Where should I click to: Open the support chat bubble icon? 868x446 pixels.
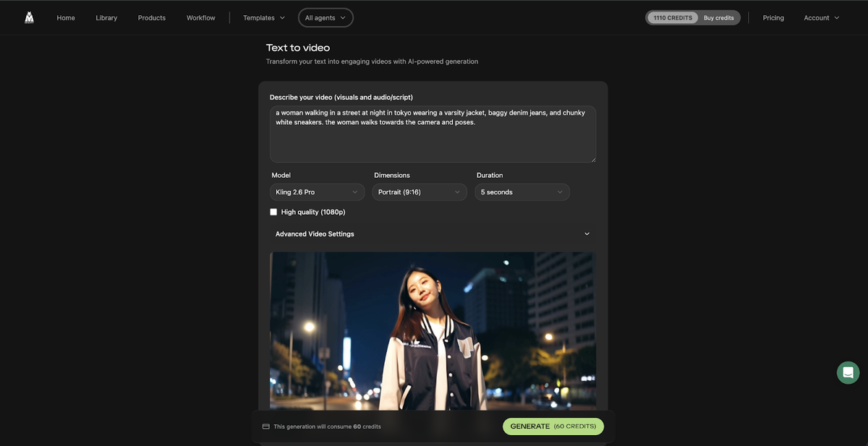[x=848, y=372]
